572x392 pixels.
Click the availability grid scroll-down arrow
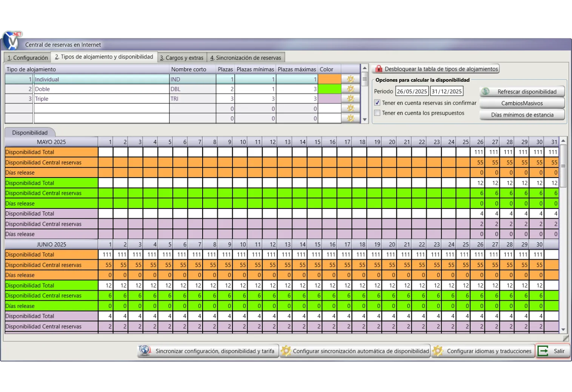pos(563,330)
